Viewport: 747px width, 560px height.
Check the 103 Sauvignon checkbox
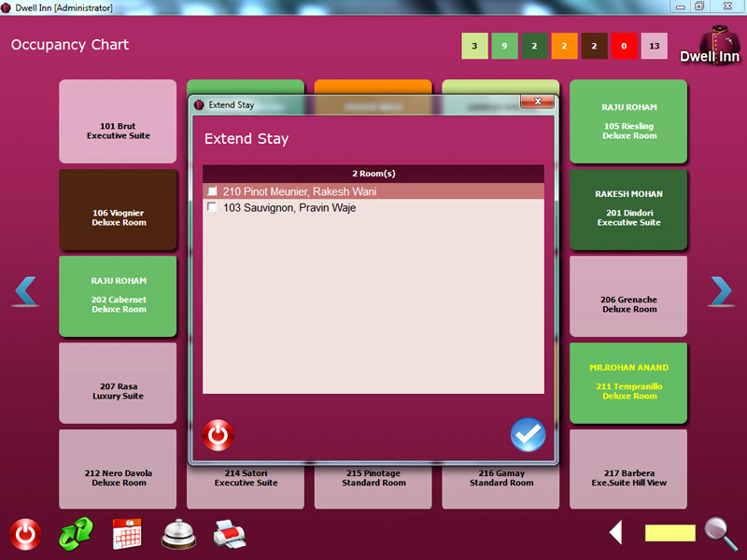pyautogui.click(x=213, y=207)
